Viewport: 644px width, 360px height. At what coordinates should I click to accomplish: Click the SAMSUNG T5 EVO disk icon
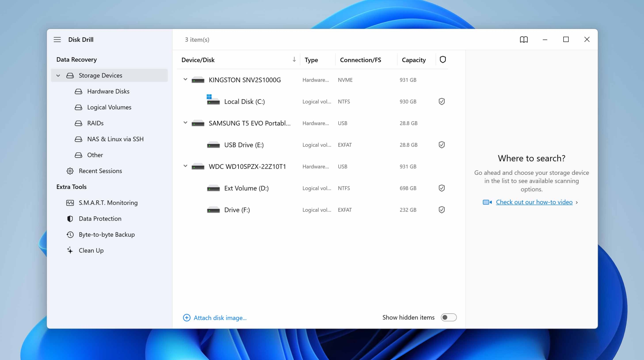198,123
